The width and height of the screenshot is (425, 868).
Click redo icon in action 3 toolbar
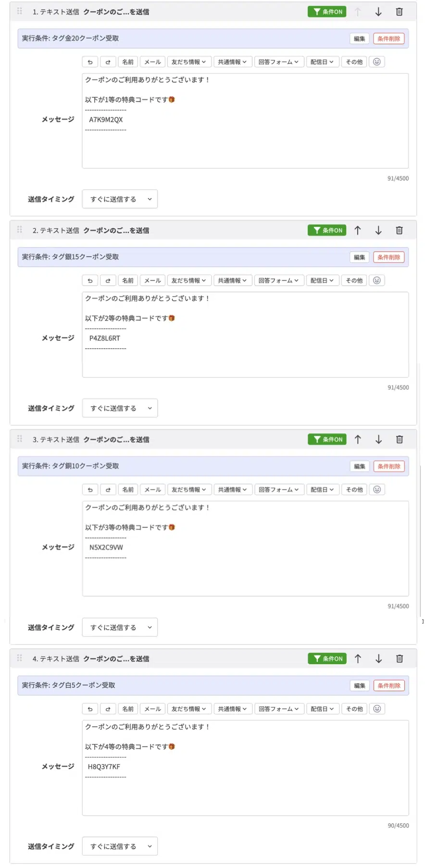[108, 490]
